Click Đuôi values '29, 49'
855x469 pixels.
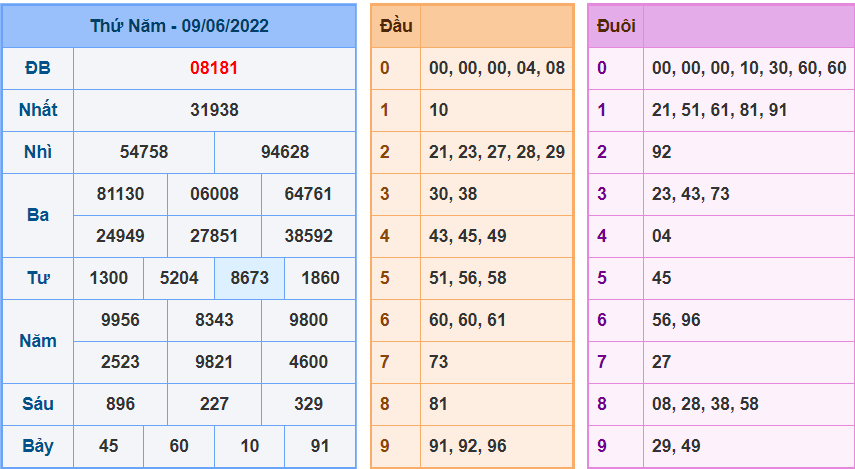click(676, 446)
